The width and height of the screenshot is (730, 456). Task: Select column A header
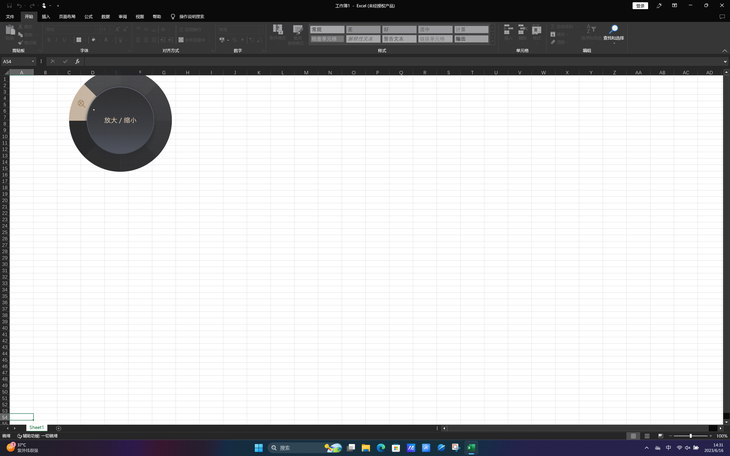point(21,72)
